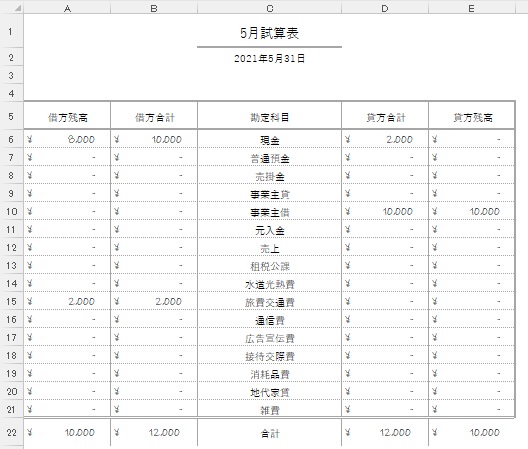Select the 事業主貸 account cell

point(269,193)
